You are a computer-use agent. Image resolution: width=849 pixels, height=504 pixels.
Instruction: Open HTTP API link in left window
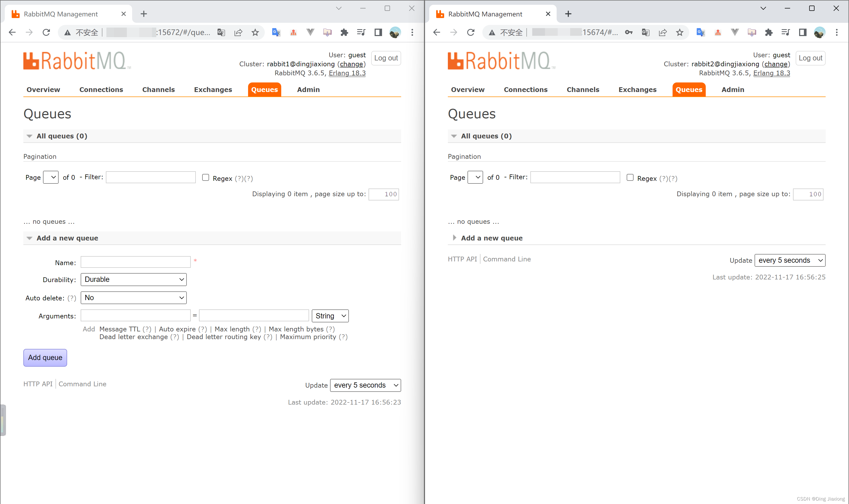coord(38,384)
